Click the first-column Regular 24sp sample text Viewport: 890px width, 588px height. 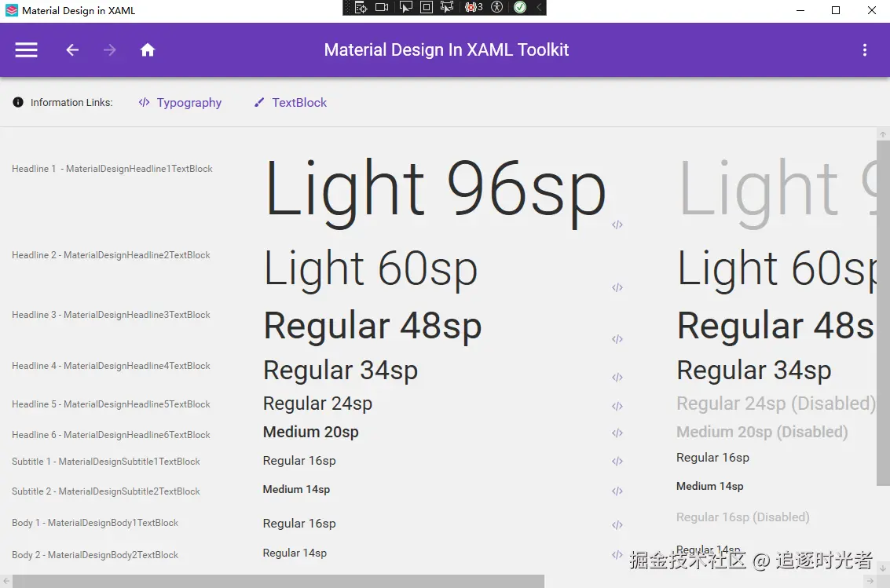click(318, 404)
